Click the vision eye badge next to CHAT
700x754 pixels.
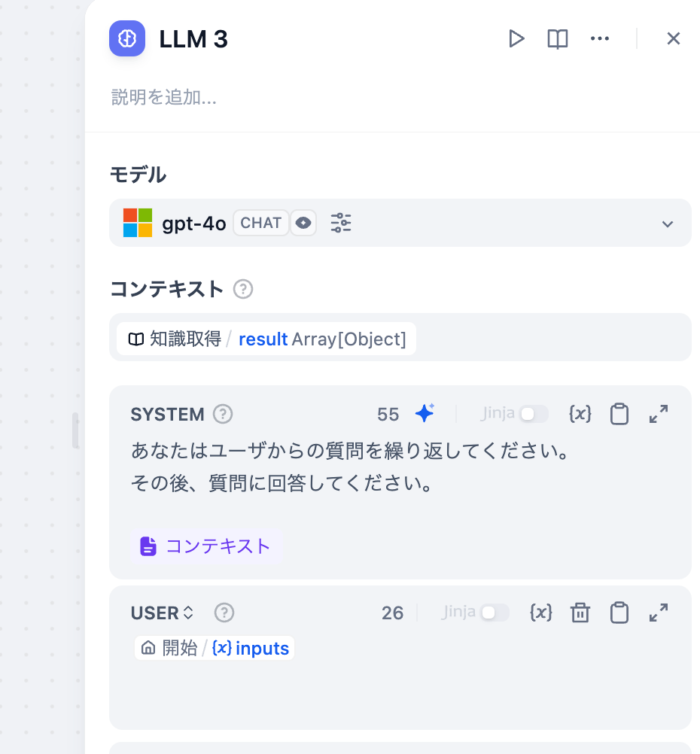[303, 223]
